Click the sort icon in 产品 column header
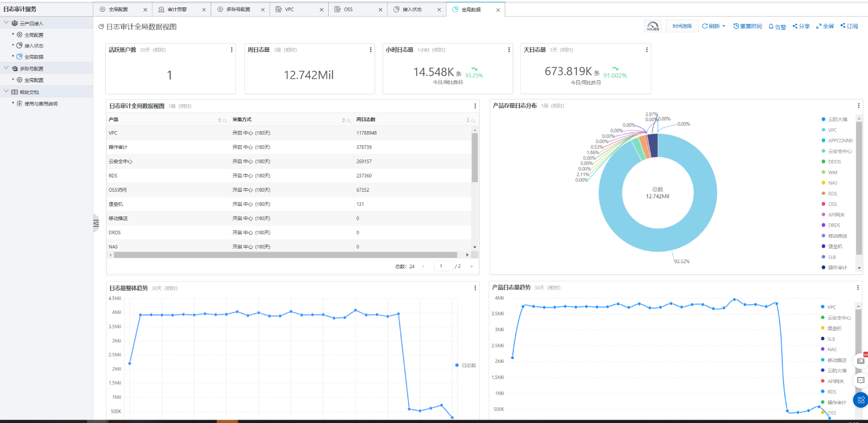The width and height of the screenshot is (868, 423). click(219, 120)
